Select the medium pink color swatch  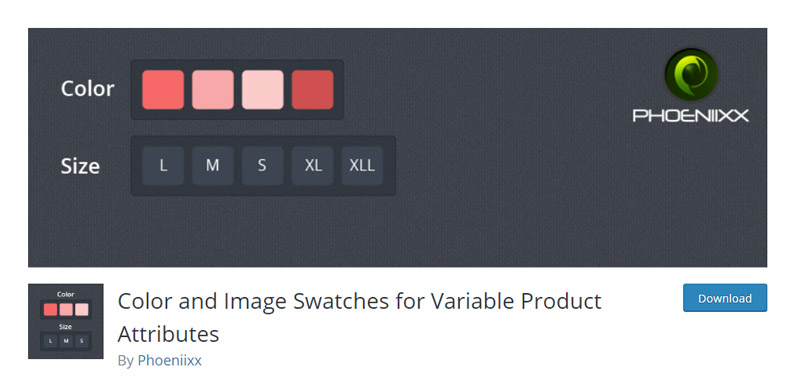point(213,90)
